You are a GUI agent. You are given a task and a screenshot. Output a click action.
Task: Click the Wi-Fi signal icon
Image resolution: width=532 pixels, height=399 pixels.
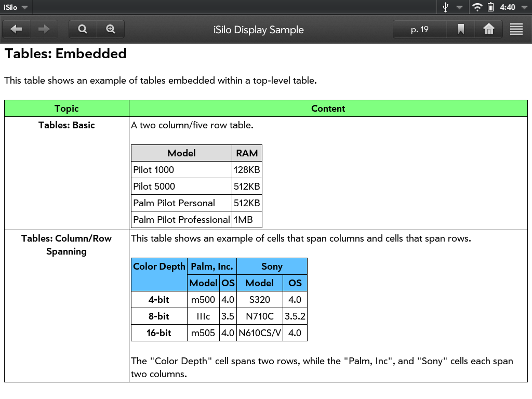pos(476,7)
